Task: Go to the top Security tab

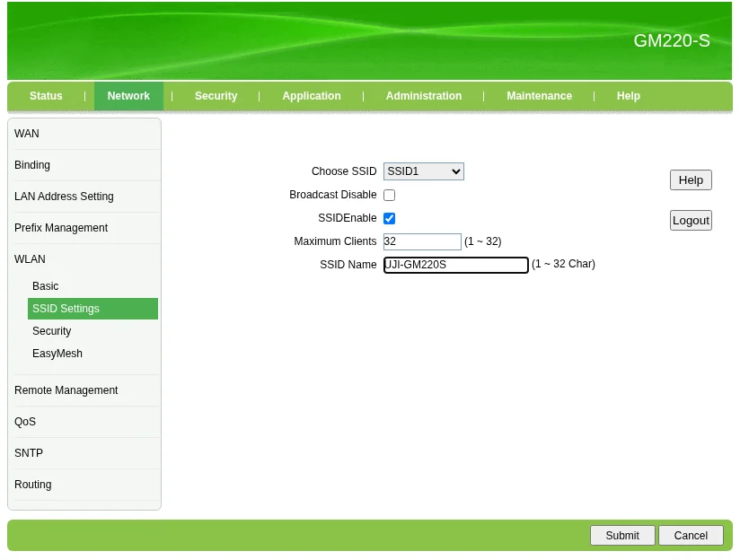Action: (x=216, y=96)
